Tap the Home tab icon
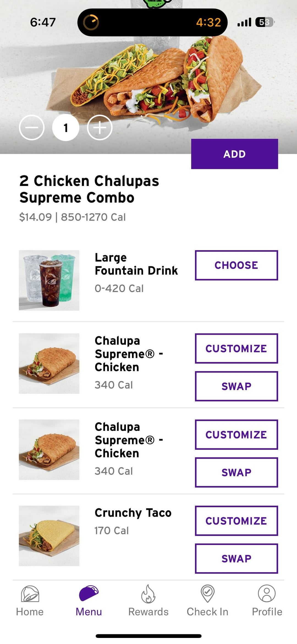The image size is (297, 644). coord(30,594)
